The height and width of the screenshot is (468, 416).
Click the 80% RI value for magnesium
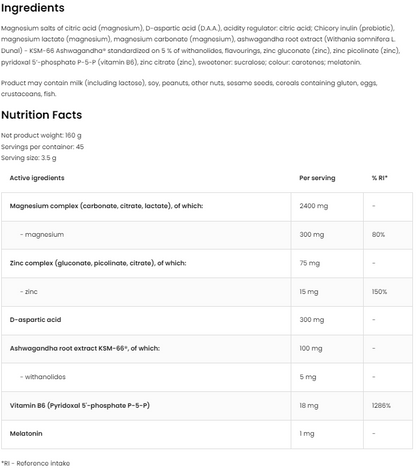(378, 235)
